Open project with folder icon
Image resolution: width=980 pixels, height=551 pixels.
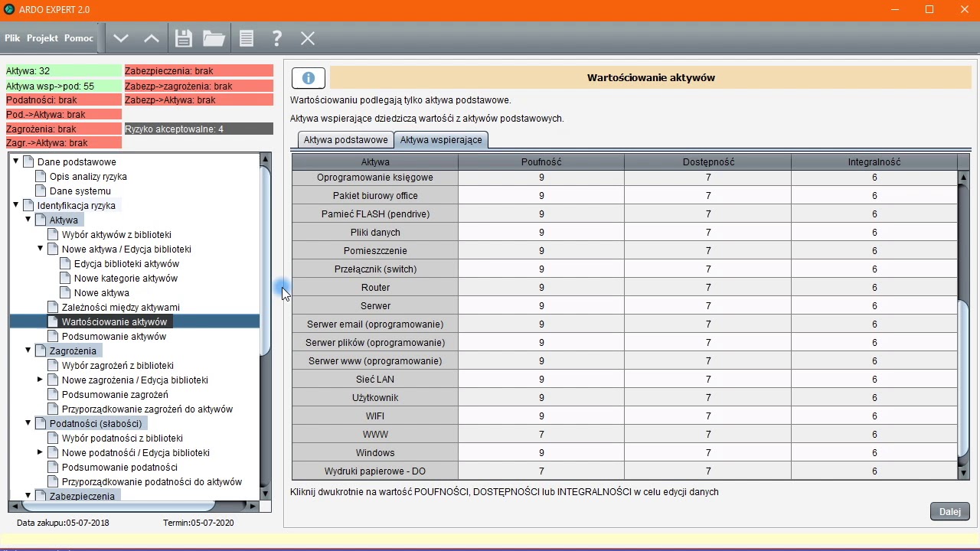tap(214, 38)
